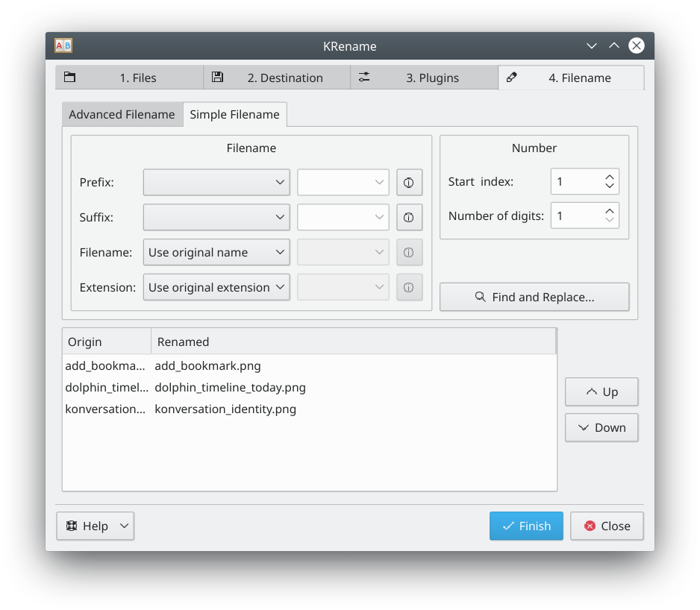Switch to the 2. Destination tab

(277, 78)
